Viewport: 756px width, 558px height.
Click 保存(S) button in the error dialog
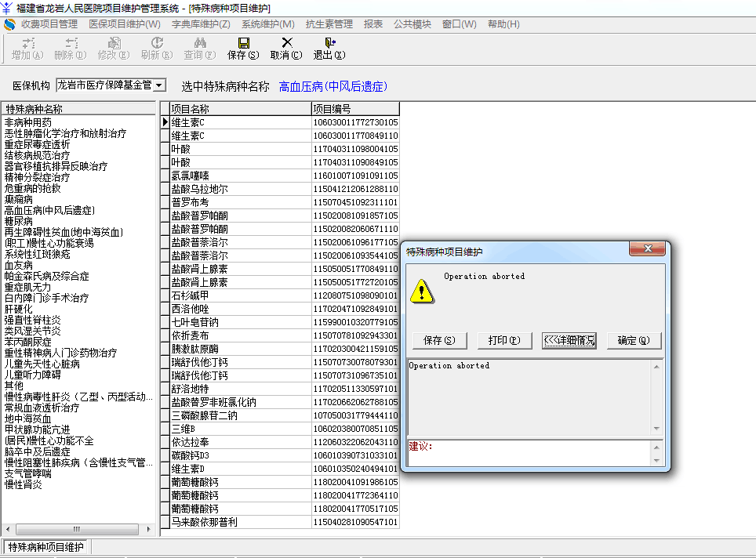439,340
